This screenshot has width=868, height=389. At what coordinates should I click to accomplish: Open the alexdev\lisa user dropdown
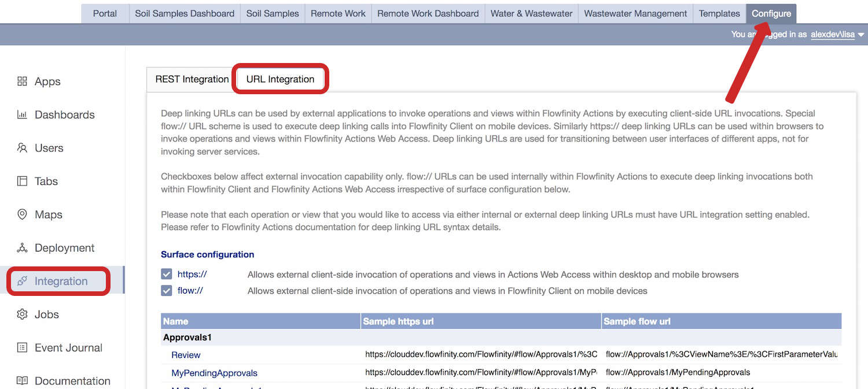(837, 35)
